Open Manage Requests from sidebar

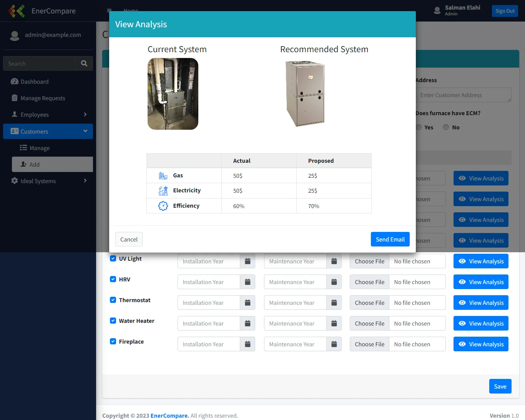coord(43,98)
